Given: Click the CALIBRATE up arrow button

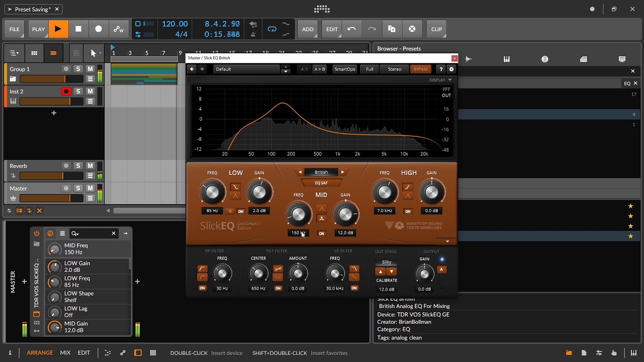Looking at the screenshot, I should coord(381,271).
